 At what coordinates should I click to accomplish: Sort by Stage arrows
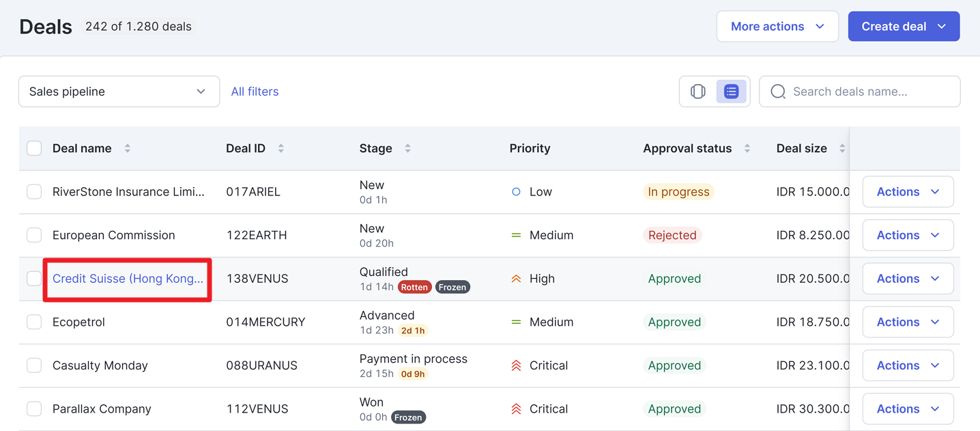[407, 148]
